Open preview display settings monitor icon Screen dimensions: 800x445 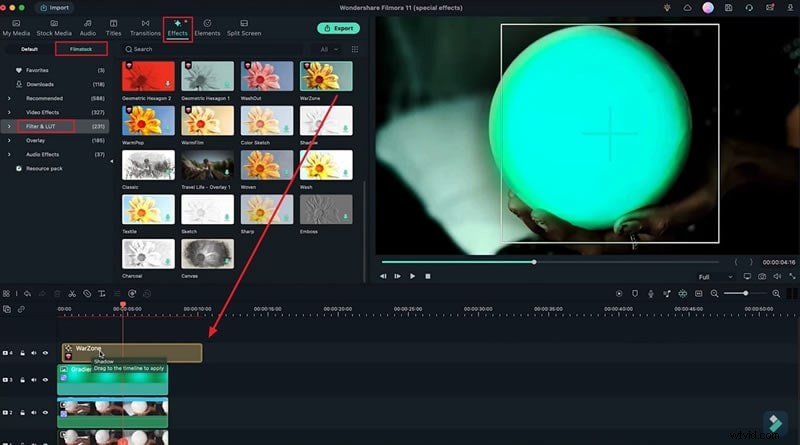[747, 276]
